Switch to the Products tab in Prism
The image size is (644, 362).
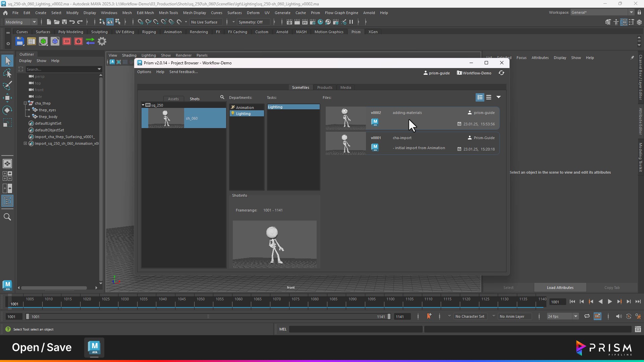(325, 87)
